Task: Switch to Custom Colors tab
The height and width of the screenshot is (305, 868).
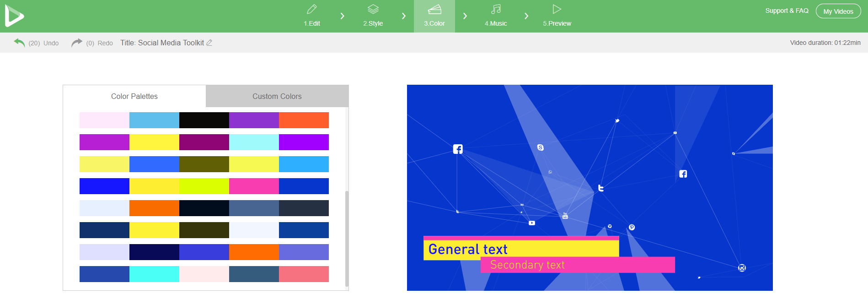Action: pyautogui.click(x=277, y=96)
